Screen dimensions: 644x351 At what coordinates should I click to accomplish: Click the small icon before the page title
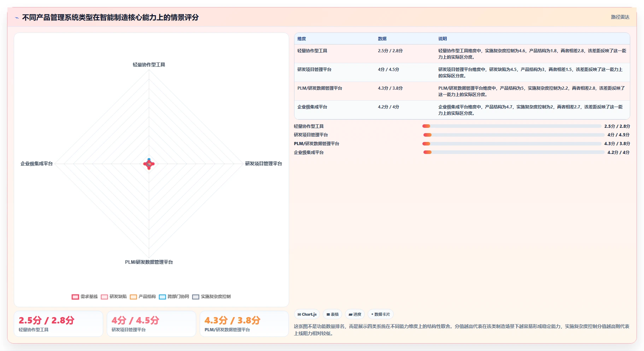(x=17, y=18)
